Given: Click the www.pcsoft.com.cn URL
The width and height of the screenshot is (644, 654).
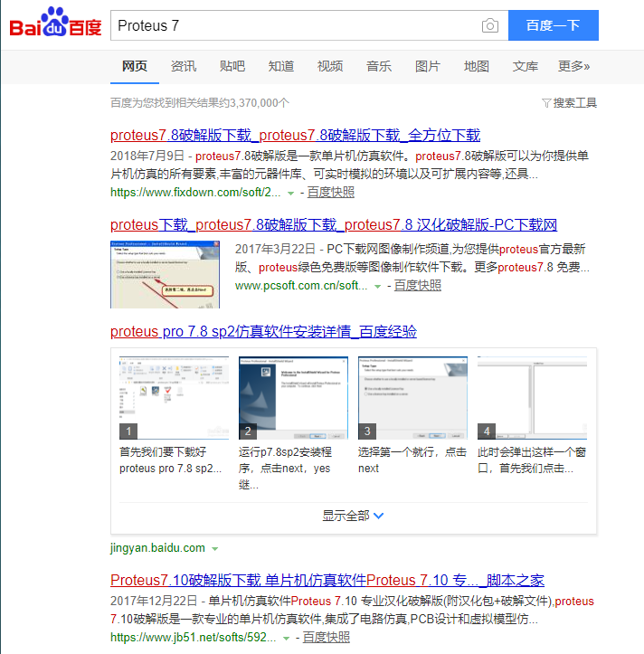Looking at the screenshot, I should tap(301, 286).
